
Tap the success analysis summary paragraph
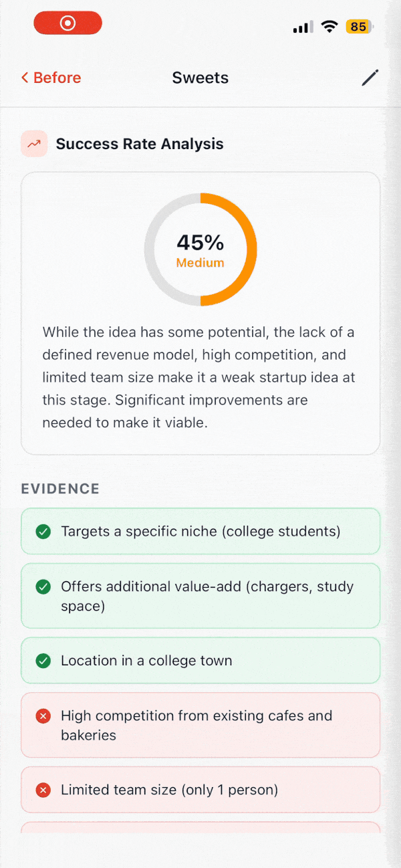click(199, 377)
